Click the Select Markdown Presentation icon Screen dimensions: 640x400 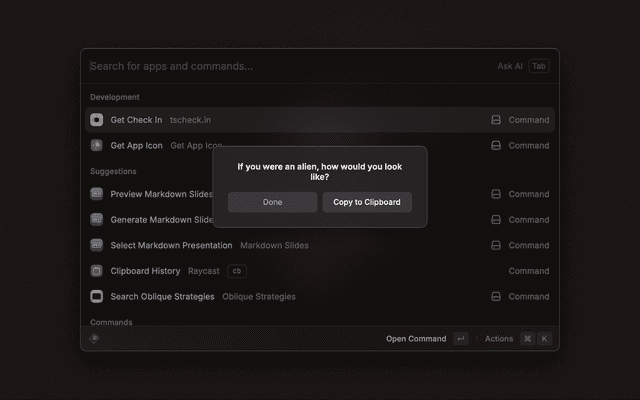pos(97,245)
